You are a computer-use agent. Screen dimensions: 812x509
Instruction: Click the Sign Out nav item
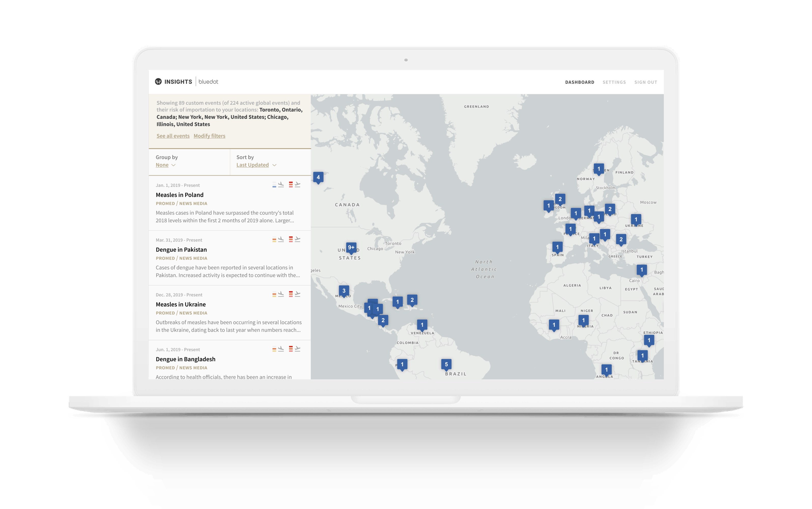click(x=645, y=82)
